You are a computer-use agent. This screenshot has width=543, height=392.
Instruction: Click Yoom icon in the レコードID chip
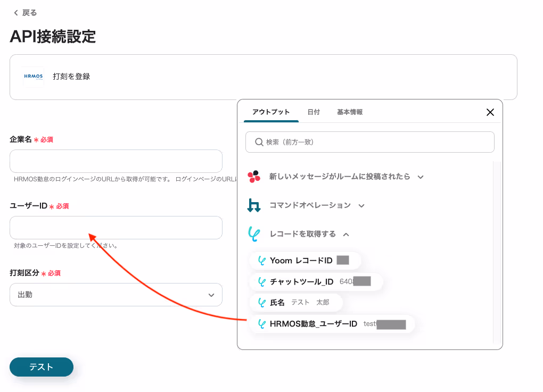(x=262, y=261)
